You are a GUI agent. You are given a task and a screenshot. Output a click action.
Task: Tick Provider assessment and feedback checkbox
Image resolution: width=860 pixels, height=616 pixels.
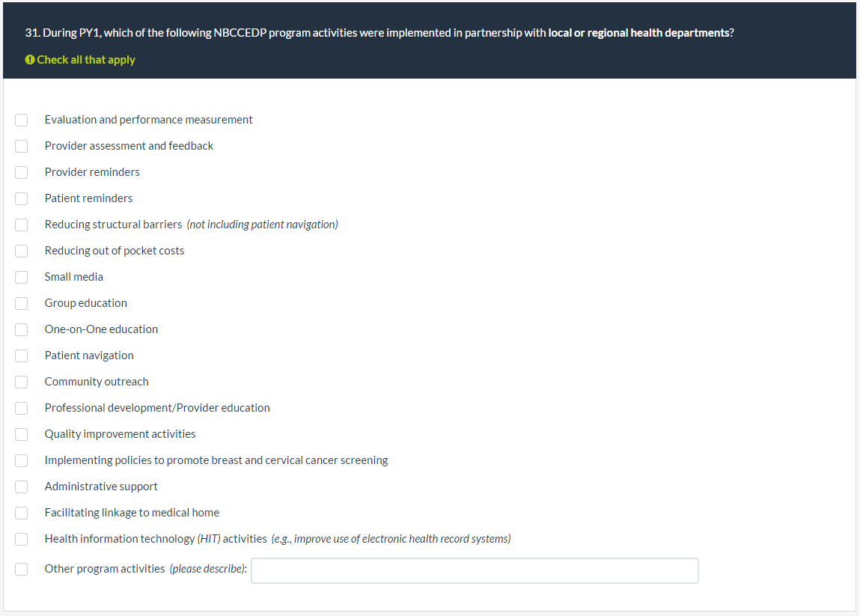(x=22, y=146)
